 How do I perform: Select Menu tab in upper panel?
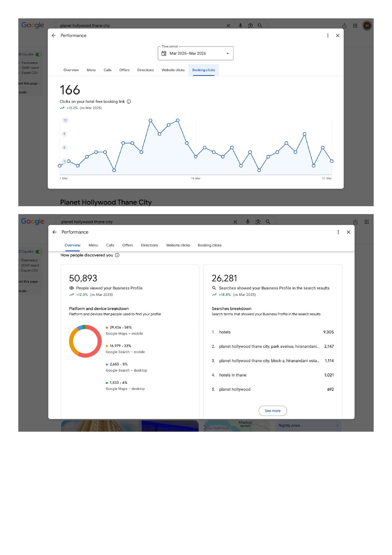[x=91, y=70]
